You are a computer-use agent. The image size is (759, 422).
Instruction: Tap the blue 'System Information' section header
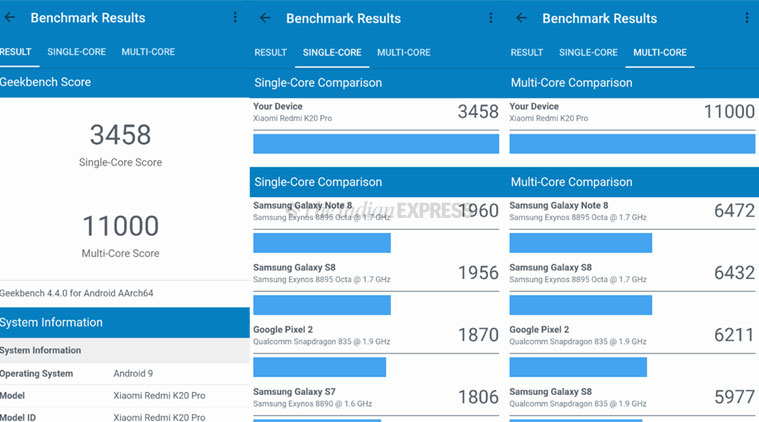click(125, 322)
